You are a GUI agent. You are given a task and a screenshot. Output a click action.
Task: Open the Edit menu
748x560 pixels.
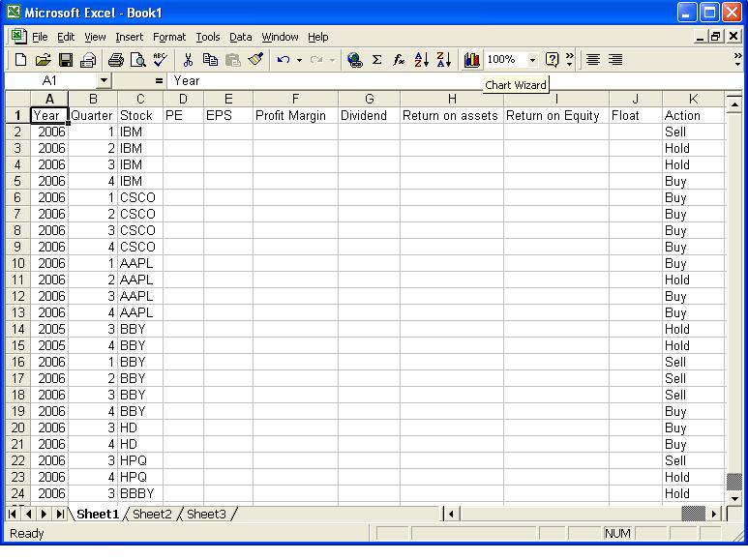66,37
